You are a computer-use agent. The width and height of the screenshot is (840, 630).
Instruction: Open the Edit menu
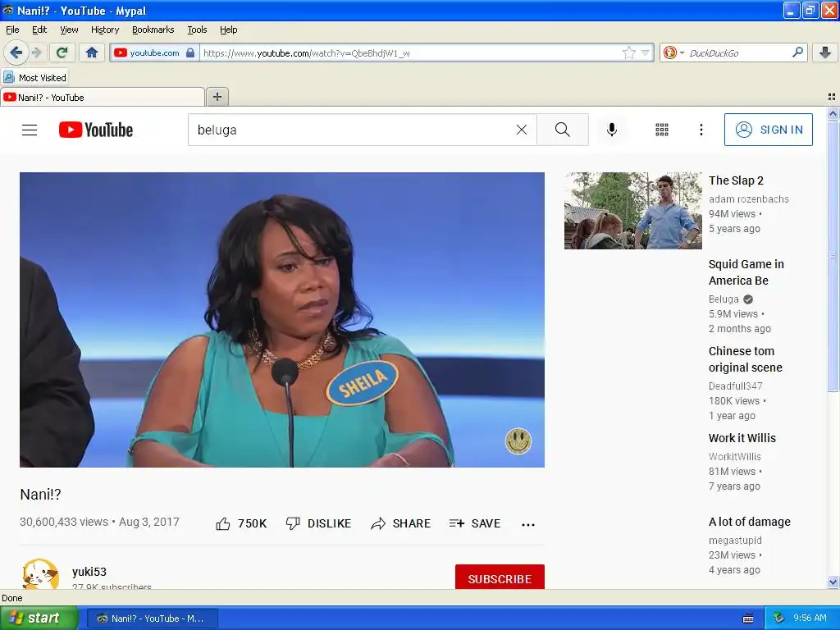tap(39, 30)
